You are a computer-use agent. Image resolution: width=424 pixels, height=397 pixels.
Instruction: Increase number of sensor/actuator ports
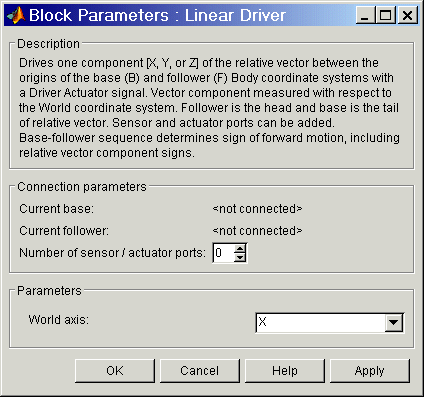pyautogui.click(x=240, y=249)
